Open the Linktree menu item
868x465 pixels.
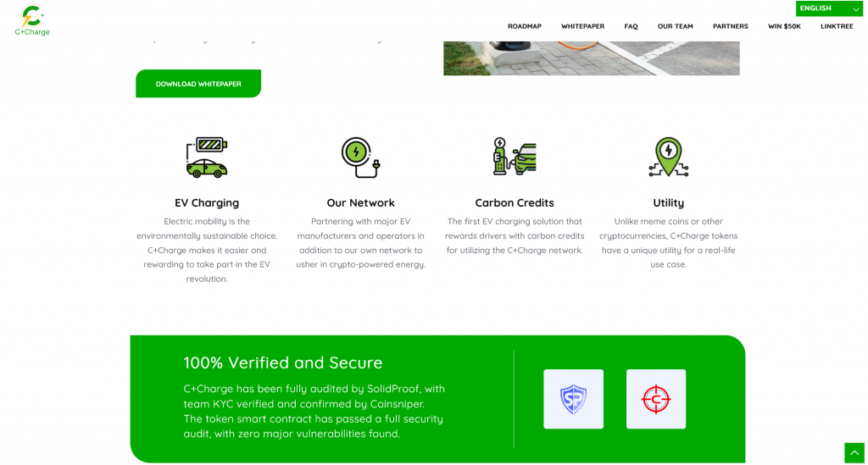(x=837, y=26)
